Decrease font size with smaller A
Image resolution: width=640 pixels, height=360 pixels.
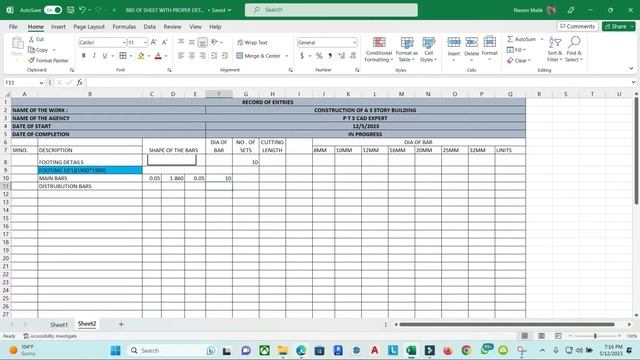[x=164, y=42]
